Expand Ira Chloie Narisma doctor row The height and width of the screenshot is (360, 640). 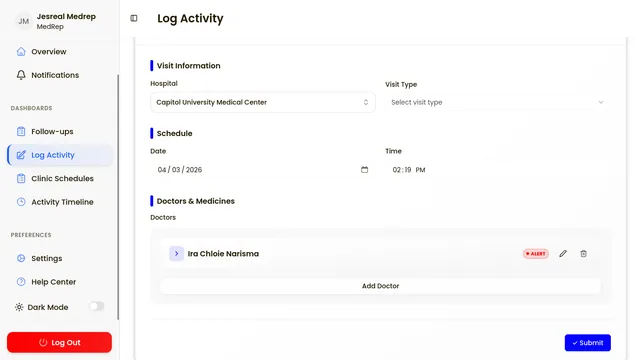(x=176, y=253)
